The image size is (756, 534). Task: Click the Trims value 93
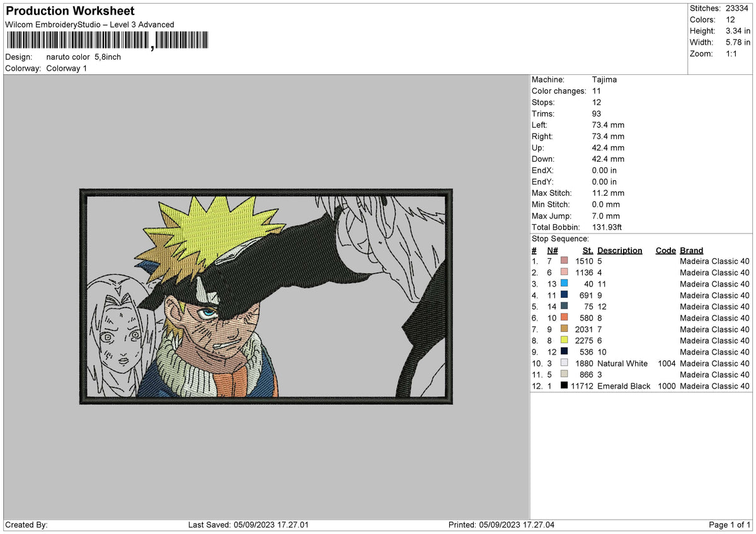[x=597, y=113]
